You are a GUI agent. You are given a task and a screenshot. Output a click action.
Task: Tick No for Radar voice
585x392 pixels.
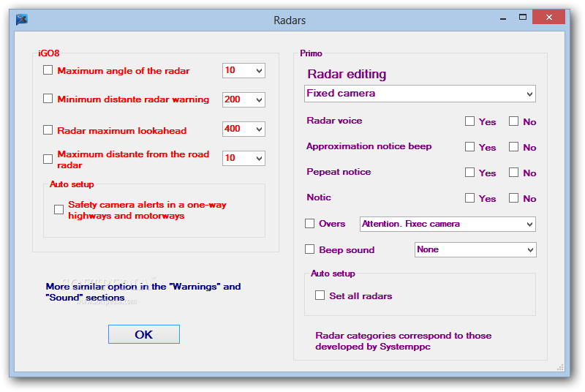click(x=514, y=121)
